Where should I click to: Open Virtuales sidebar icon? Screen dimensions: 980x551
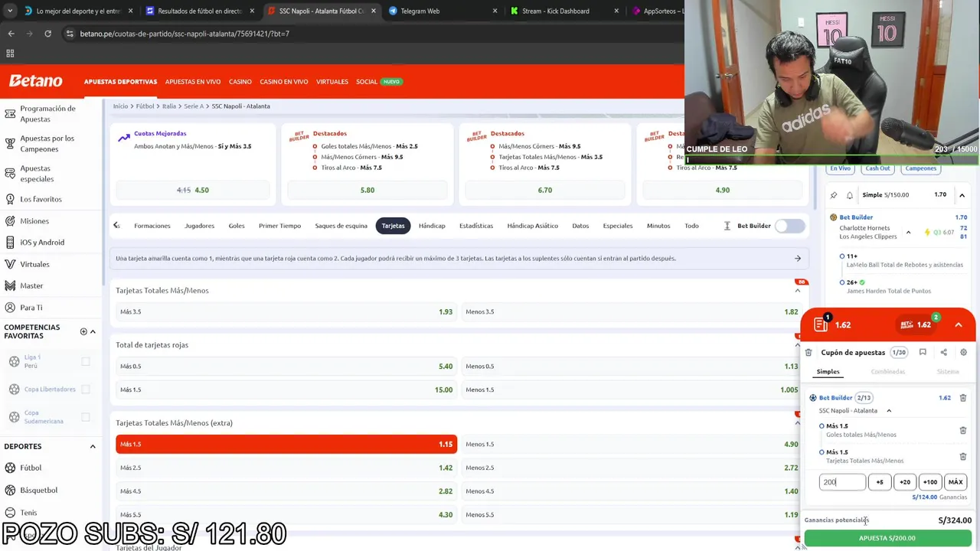(10, 264)
